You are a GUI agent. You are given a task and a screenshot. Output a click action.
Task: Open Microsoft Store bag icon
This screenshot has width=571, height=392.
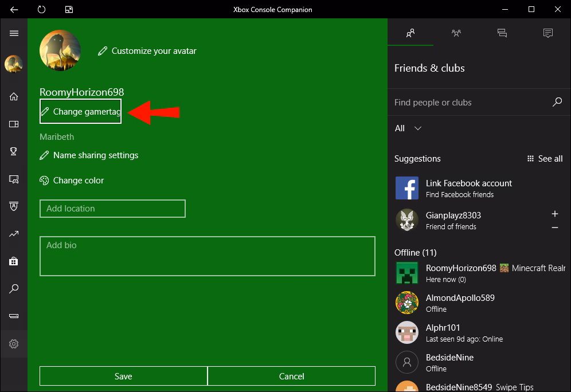pyautogui.click(x=14, y=261)
